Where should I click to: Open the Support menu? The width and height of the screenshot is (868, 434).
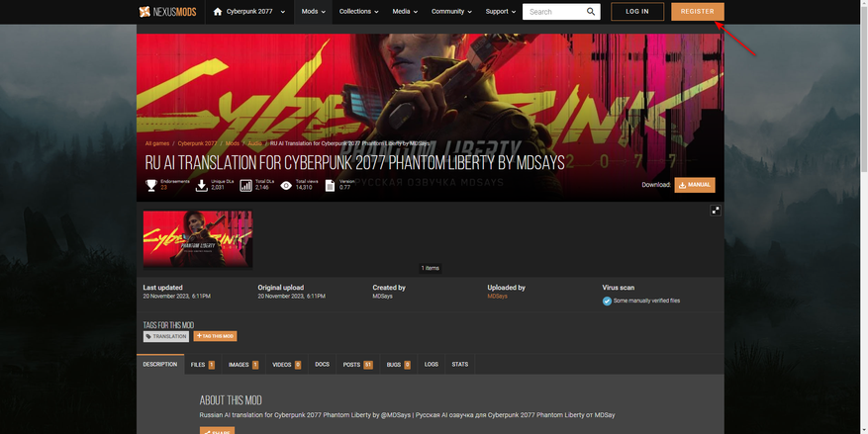pyautogui.click(x=501, y=12)
